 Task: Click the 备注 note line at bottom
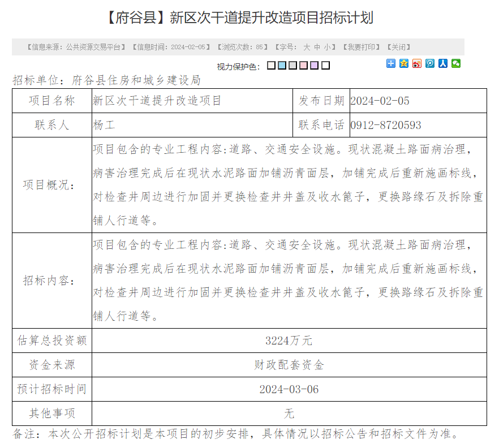235,434
